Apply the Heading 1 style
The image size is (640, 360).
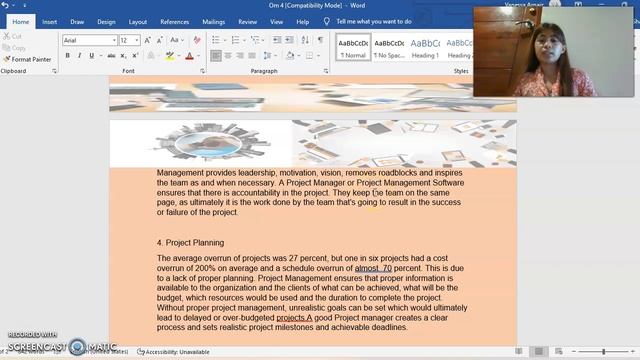[425, 48]
